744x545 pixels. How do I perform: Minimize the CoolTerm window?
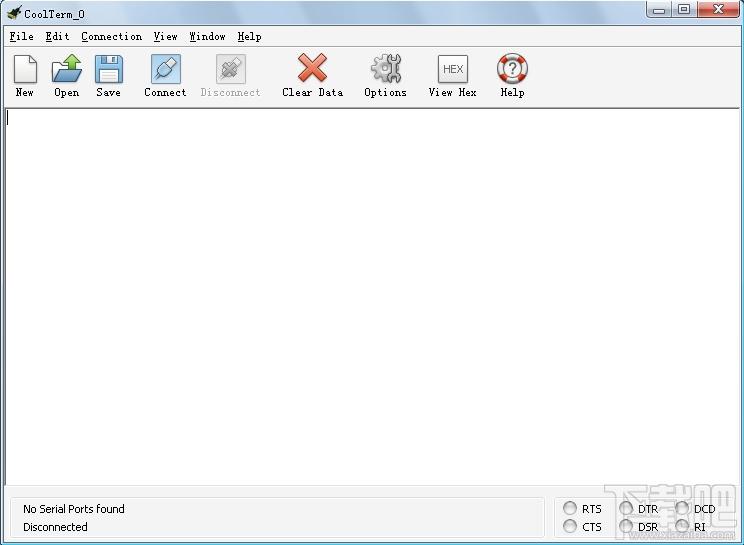click(659, 9)
